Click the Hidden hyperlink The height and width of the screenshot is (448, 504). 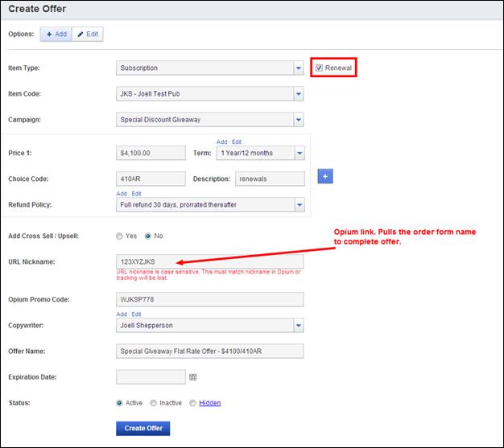coord(209,403)
